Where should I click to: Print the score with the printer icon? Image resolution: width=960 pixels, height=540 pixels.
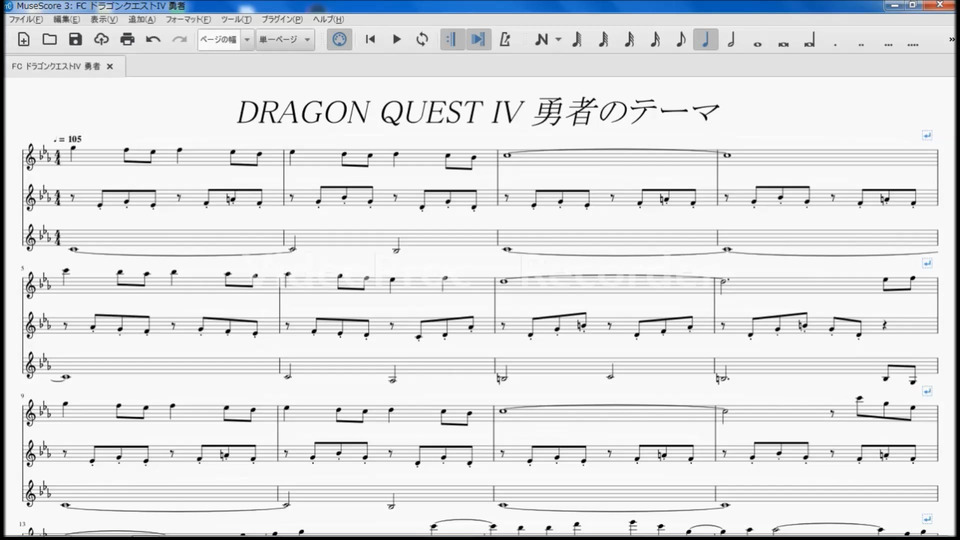pyautogui.click(x=127, y=40)
